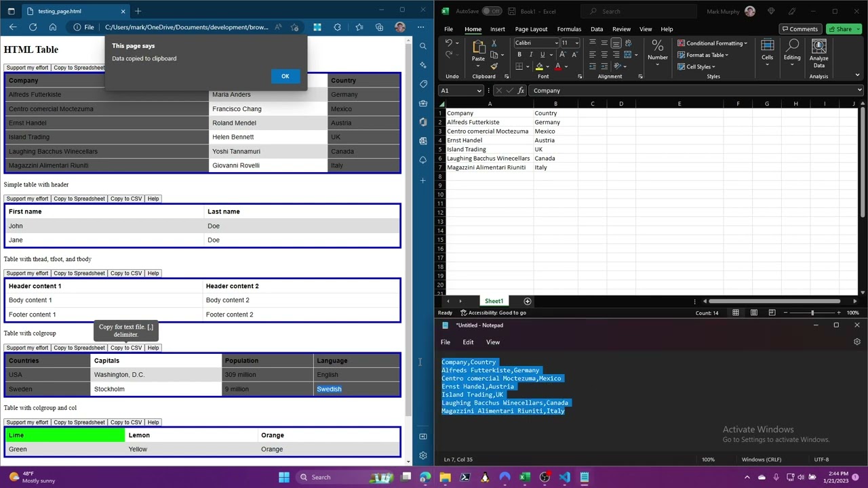The height and width of the screenshot is (488, 868).
Task: Click Wrap Text icon in Excel ribbon
Action: click(627, 43)
